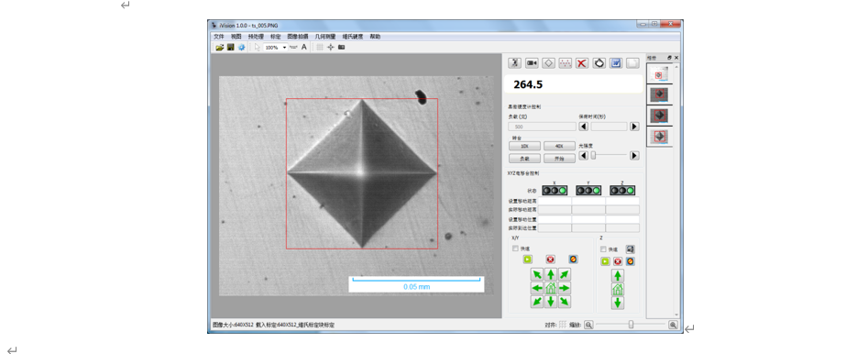Click the bottom zoom slider handle
This screenshot has height=354, width=868.
631,325
